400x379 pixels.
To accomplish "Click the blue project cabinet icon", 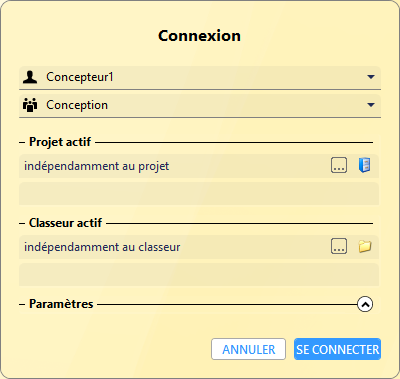I will [x=365, y=165].
